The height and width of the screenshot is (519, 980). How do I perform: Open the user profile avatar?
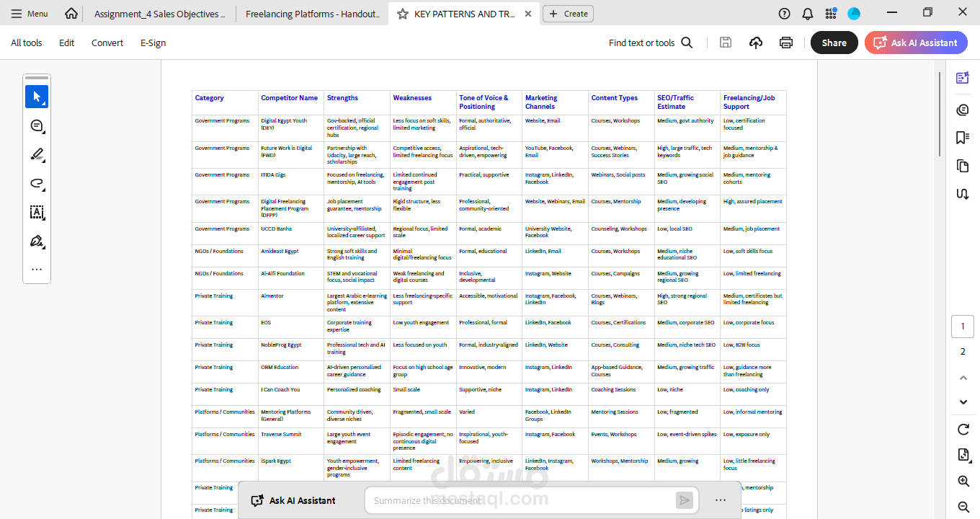854,14
